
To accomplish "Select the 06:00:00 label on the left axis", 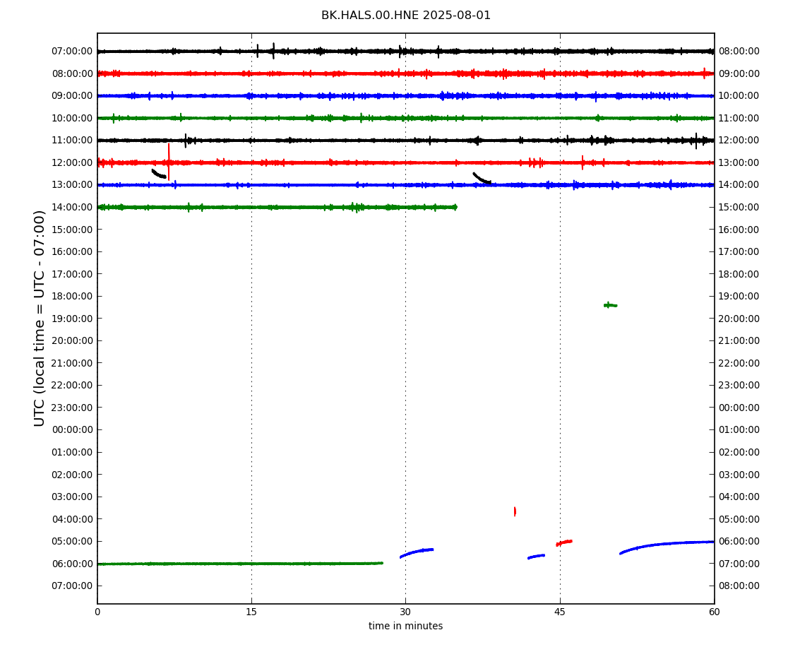I will click(72, 564).
